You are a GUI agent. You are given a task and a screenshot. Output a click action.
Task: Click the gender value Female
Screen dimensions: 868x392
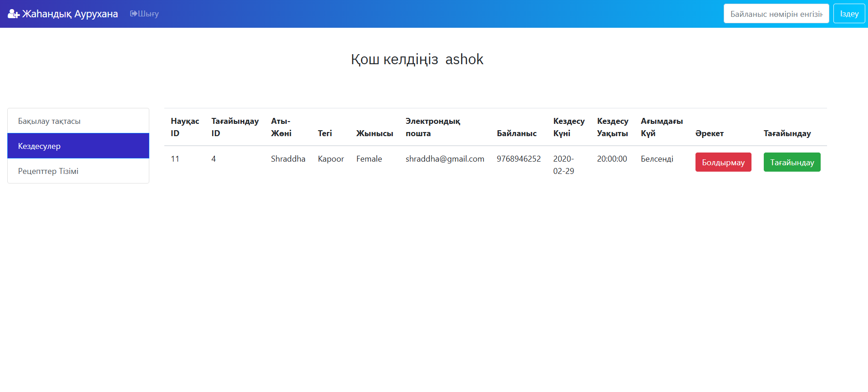tap(369, 159)
